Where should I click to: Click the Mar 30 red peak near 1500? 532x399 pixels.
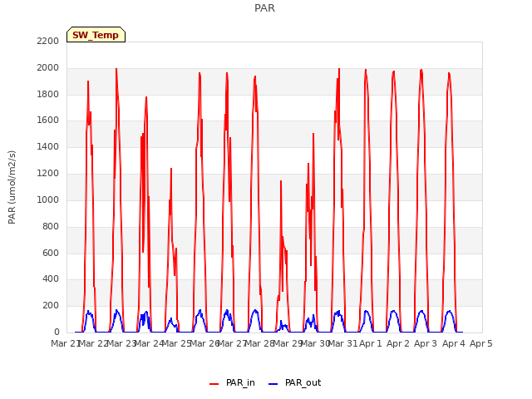[313, 134]
